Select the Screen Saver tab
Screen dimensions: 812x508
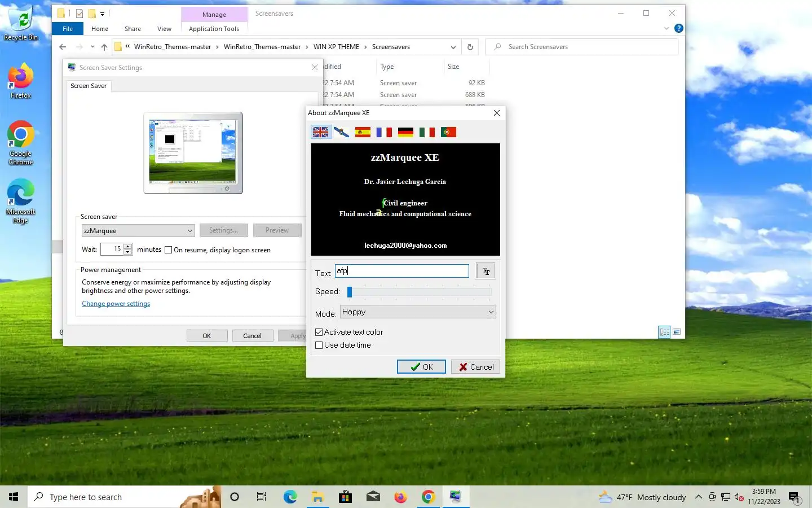(x=89, y=86)
